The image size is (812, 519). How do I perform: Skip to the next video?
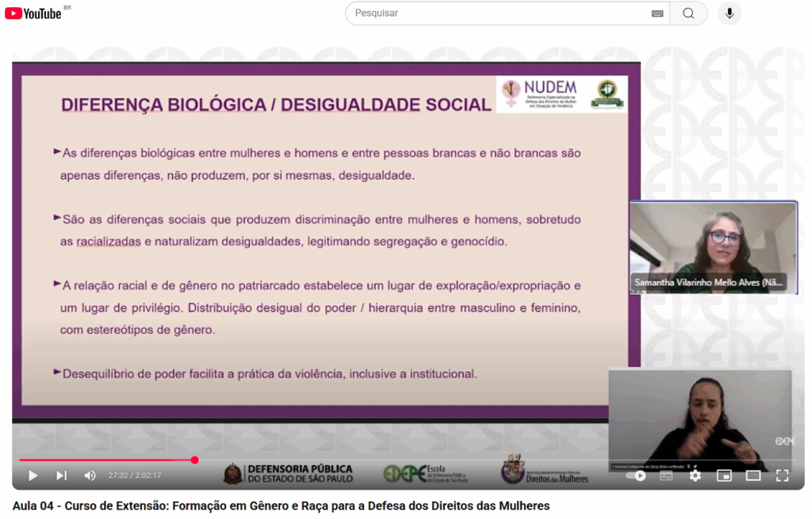point(61,475)
